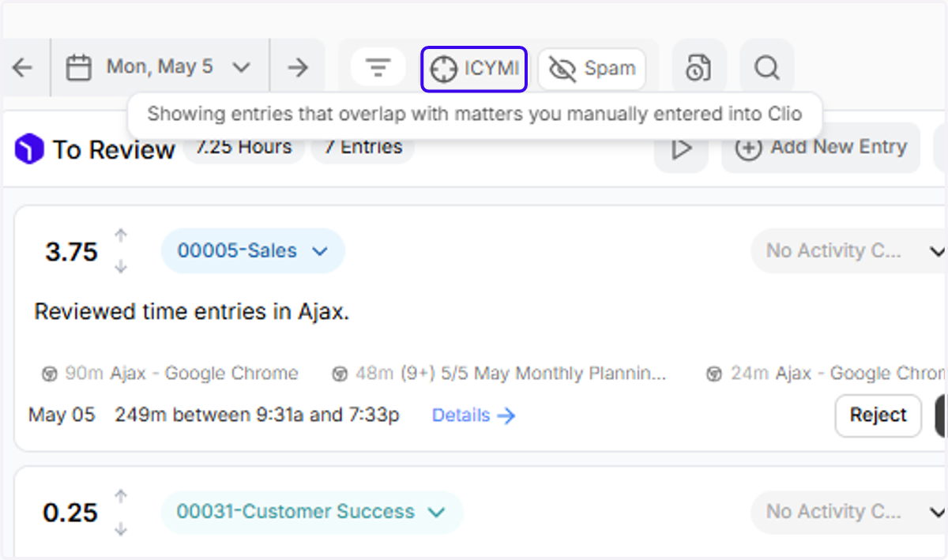Decrease the 3.75 hours value with the down arrow
948x560 pixels.
click(121, 267)
